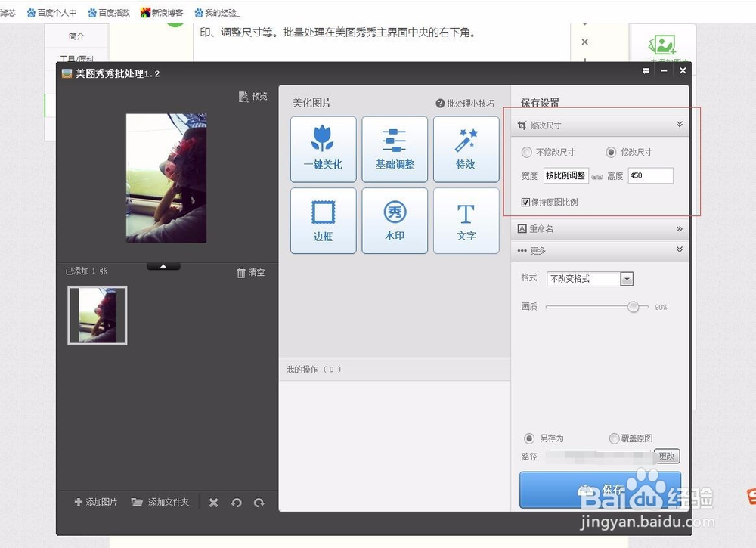This screenshot has width=756, height=548.
Task: Select the 水印 (watermark) tool
Action: [x=395, y=221]
